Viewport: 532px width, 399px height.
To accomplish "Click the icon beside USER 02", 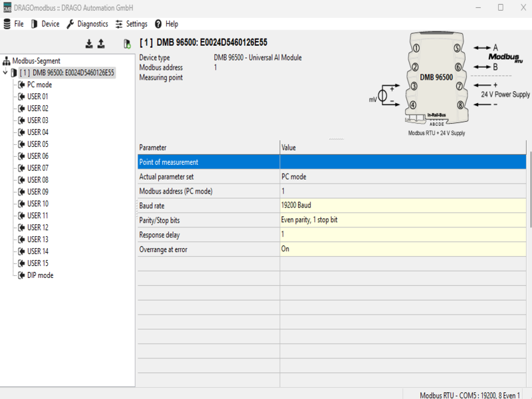I will pyautogui.click(x=21, y=108).
